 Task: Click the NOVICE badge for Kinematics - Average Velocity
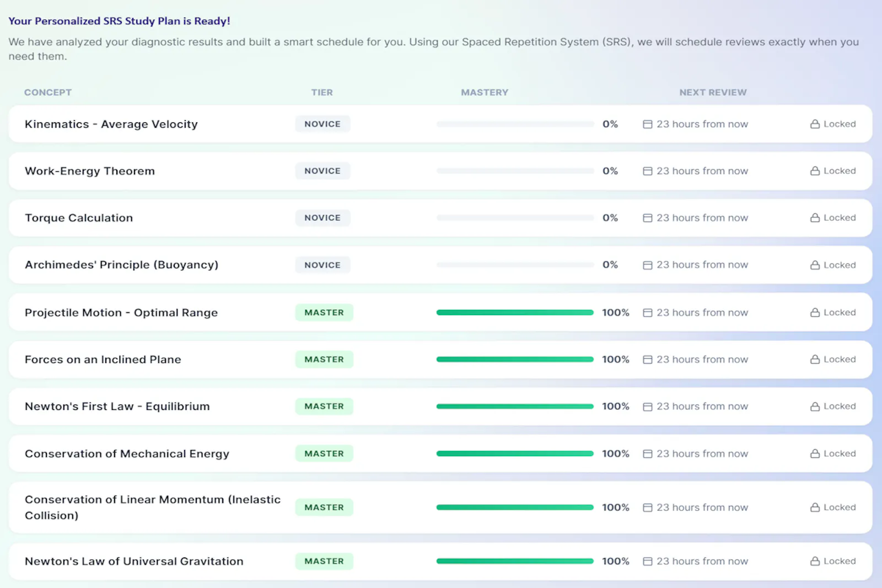point(322,124)
